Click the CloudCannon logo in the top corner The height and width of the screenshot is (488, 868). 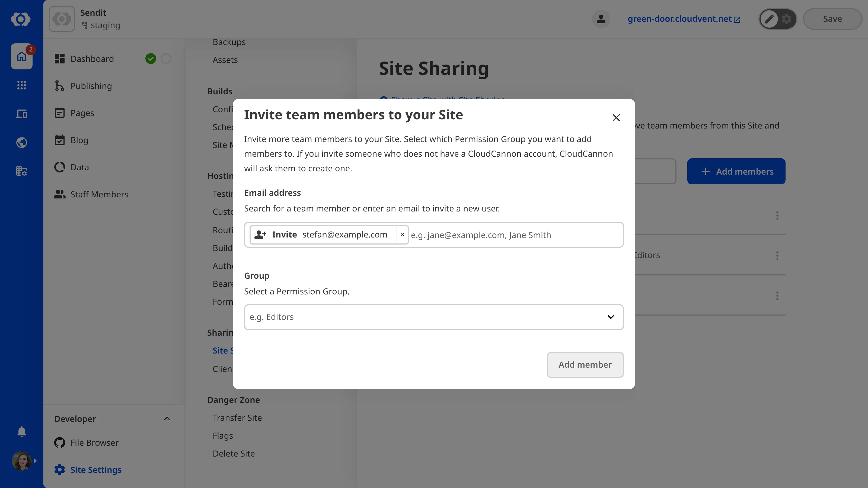(21, 19)
